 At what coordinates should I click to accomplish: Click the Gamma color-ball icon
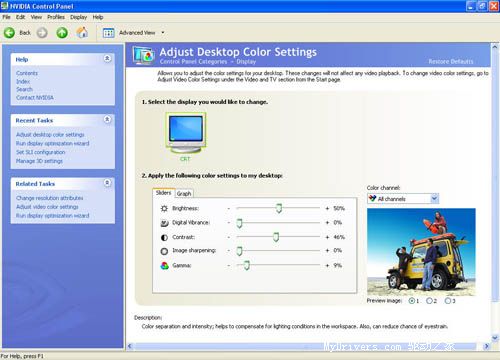(164, 266)
